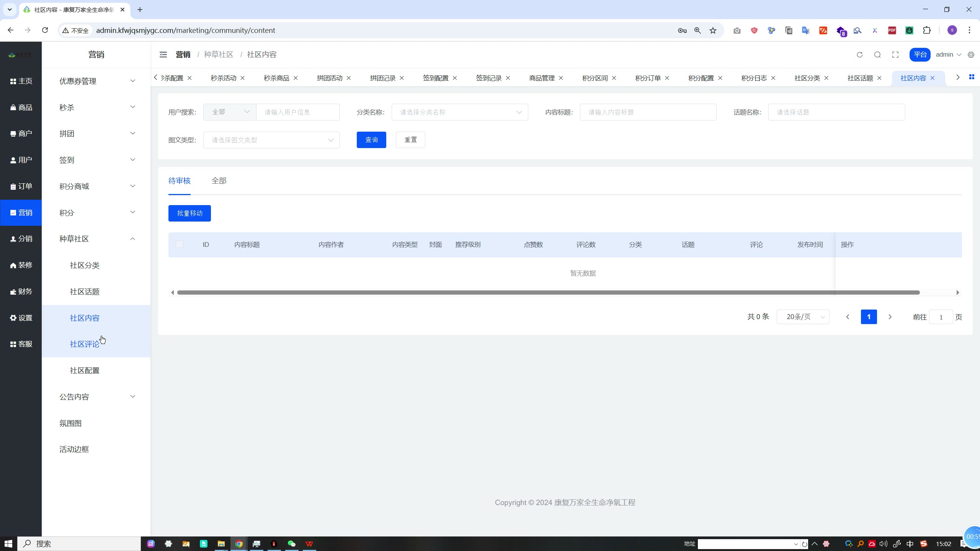Close the 拼团记录 tab
Image resolution: width=980 pixels, height=551 pixels.
[x=402, y=78]
